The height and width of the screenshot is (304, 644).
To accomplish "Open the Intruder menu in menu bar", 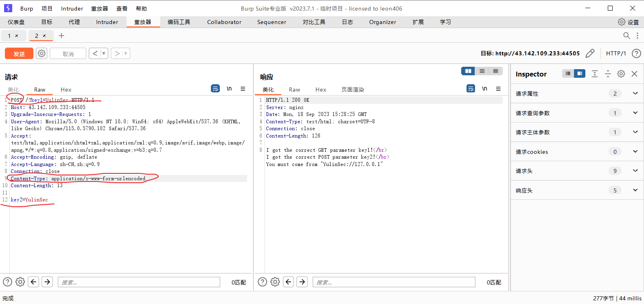I will click(x=72, y=9).
